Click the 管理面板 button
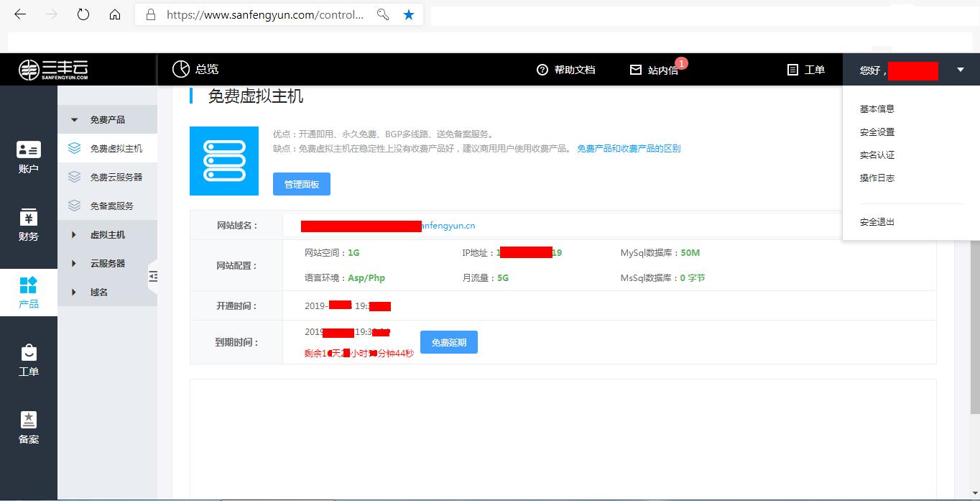Screen dimensions: 980x501 tap(302, 184)
